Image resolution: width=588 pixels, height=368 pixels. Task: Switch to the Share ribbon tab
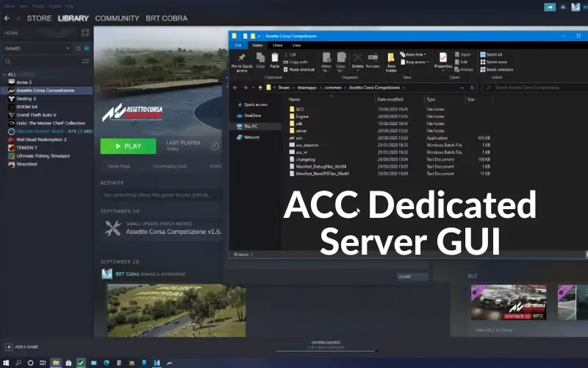278,45
